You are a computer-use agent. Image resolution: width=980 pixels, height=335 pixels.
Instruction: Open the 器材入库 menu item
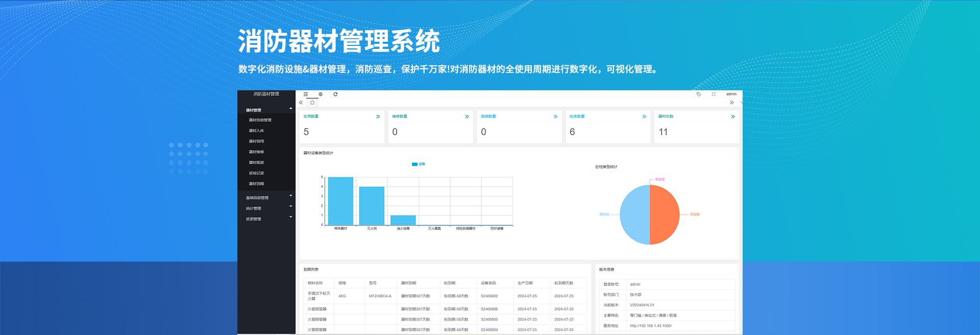pos(257,131)
